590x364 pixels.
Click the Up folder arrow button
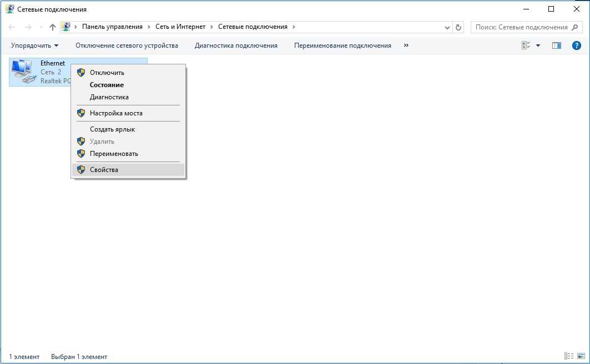tap(53, 27)
